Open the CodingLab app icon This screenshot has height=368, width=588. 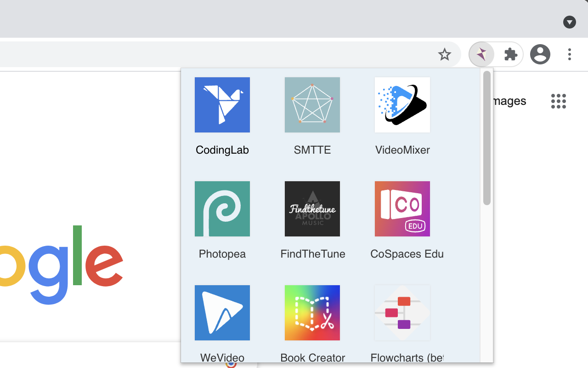[x=222, y=105]
